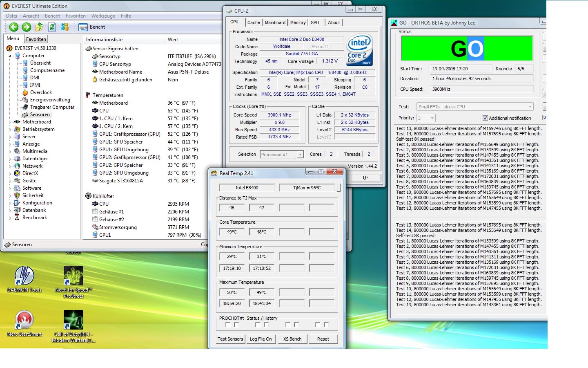Click the Intel Core 2 Duo logo in CPU-Z
Image resolution: width=588 pixels, height=368 pixels.
click(360, 50)
